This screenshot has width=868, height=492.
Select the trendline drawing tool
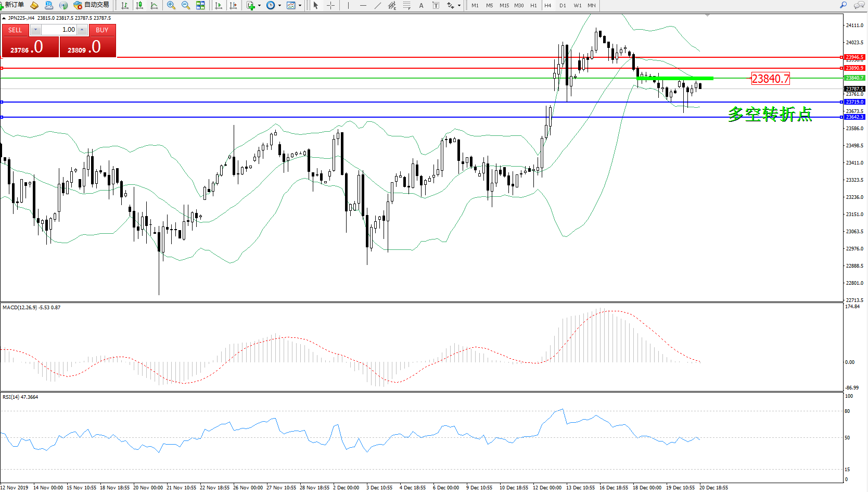pos(377,5)
